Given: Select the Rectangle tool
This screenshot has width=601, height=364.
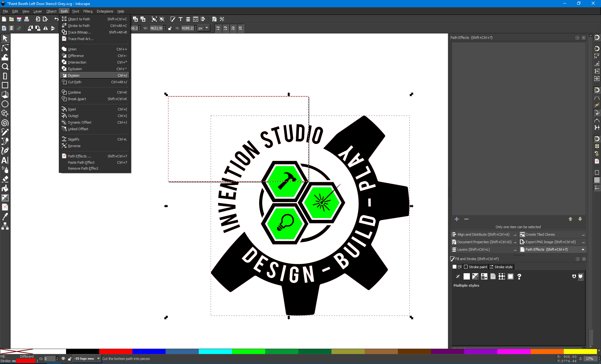Looking at the screenshot, I should point(5,85).
